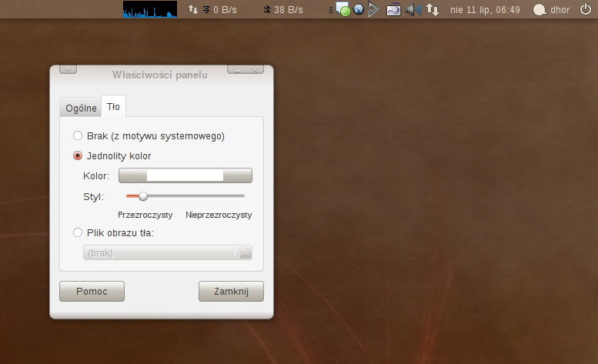Minimize the Właściwości panelu window
The width and height of the screenshot is (598, 364).
237,70
